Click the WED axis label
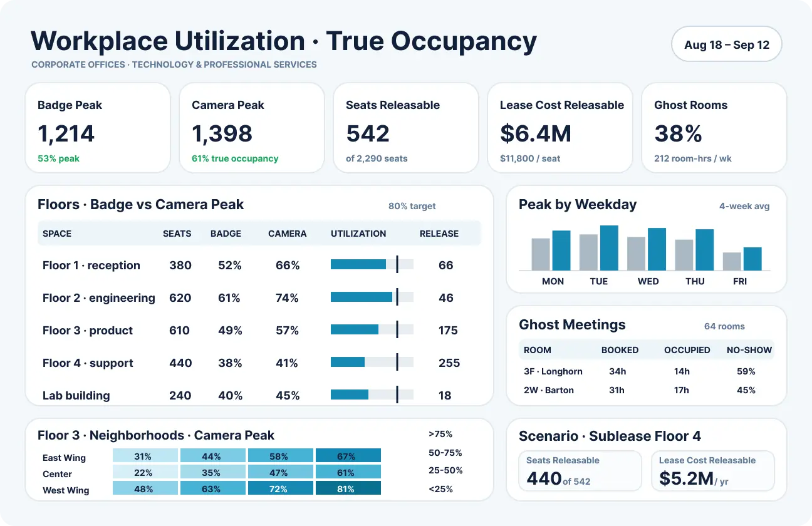The image size is (812, 526). pyautogui.click(x=648, y=281)
